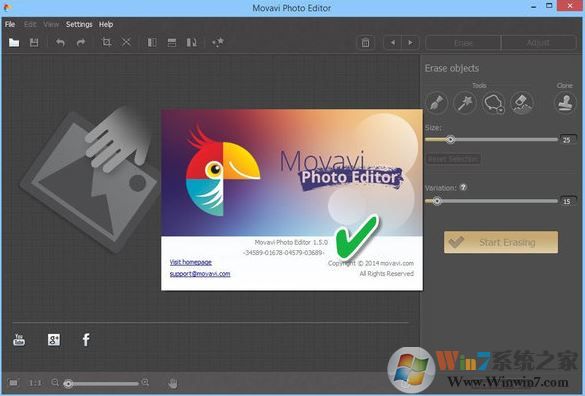This screenshot has width=585, height=396.
Task: Click the Variation help question mark
Action: [463, 187]
